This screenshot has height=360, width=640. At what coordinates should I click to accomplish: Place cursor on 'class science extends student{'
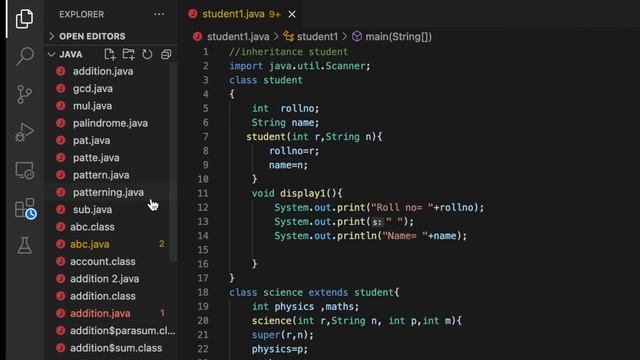click(314, 292)
